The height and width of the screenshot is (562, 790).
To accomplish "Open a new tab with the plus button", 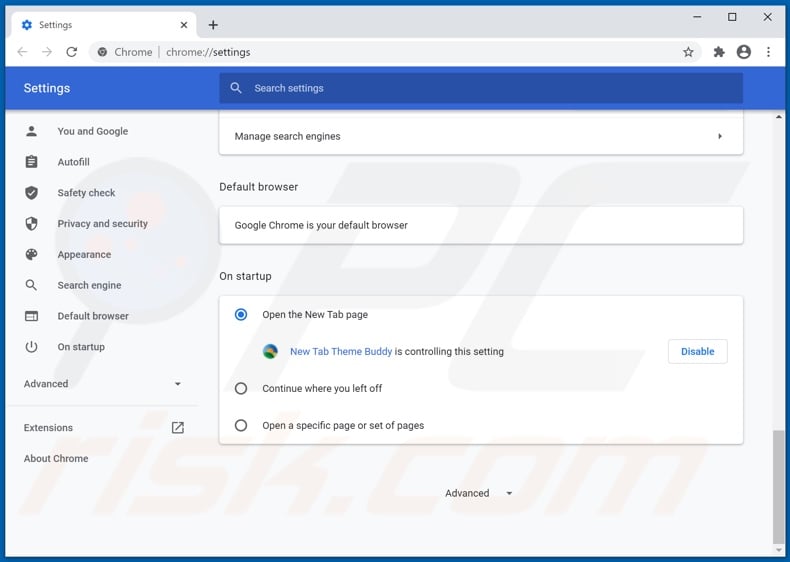I will pyautogui.click(x=213, y=25).
